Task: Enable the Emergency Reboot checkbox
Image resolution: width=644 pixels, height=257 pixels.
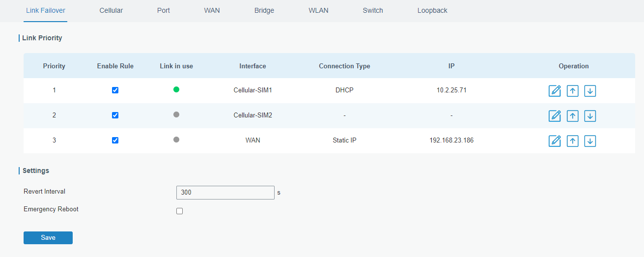Action: click(179, 211)
